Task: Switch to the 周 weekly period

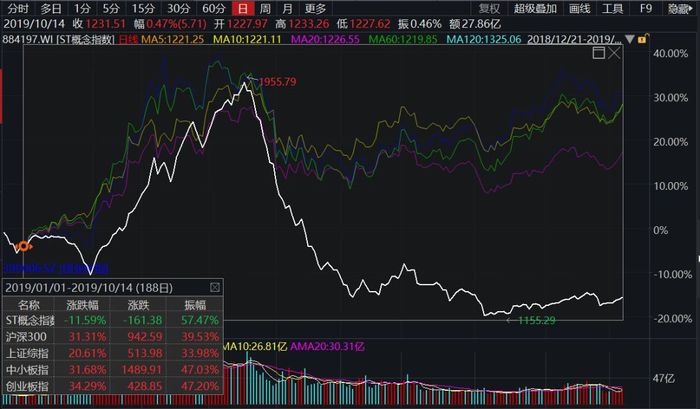Action: 265,8
